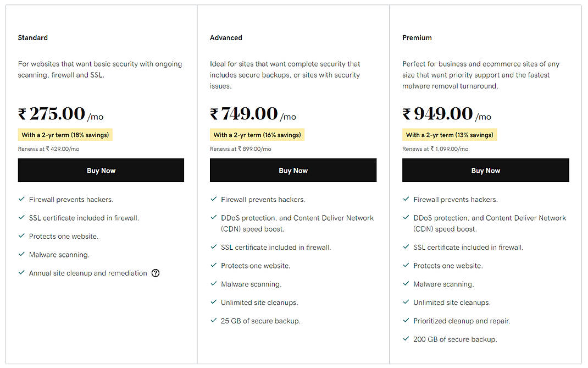Image resolution: width=588 pixels, height=368 pixels.
Task: Click the checkmark beside DDoS protection in Advanced
Action: pos(214,218)
